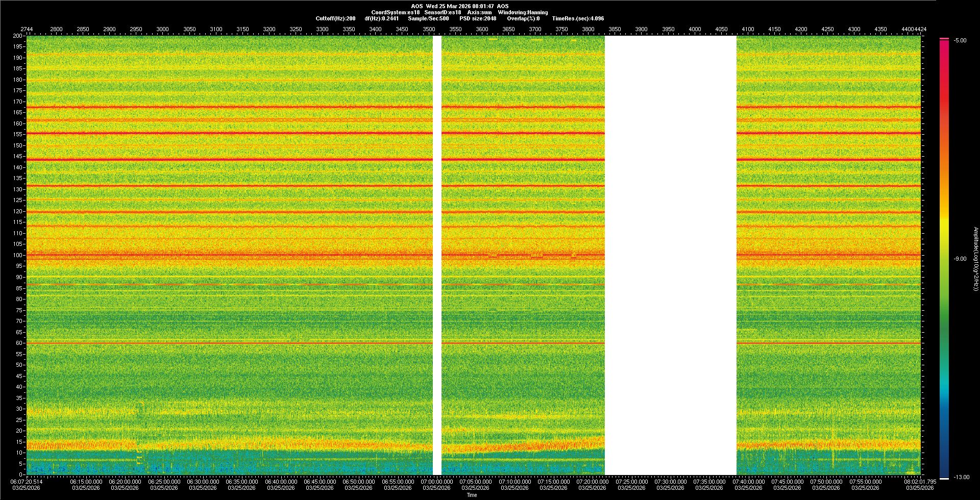
Task: Click the end time 08:02:01.795 label
Action: [x=920, y=482]
